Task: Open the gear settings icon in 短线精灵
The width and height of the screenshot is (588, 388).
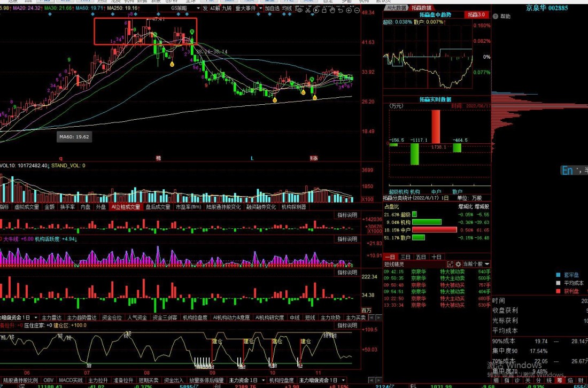Action: coord(458,265)
